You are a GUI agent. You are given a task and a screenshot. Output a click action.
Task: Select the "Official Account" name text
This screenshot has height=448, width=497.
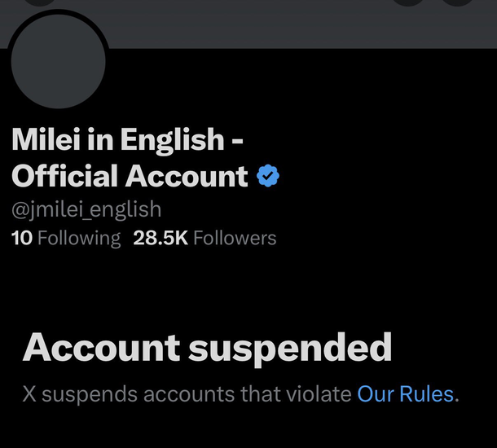pyautogui.click(x=130, y=175)
